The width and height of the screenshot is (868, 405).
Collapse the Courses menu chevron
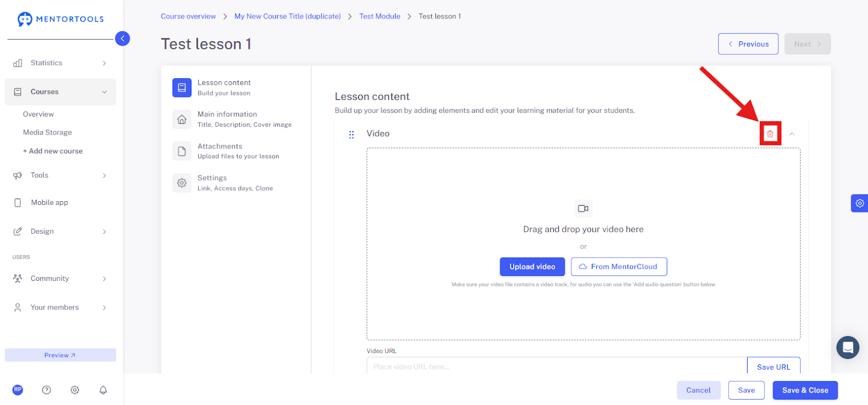[x=104, y=92]
